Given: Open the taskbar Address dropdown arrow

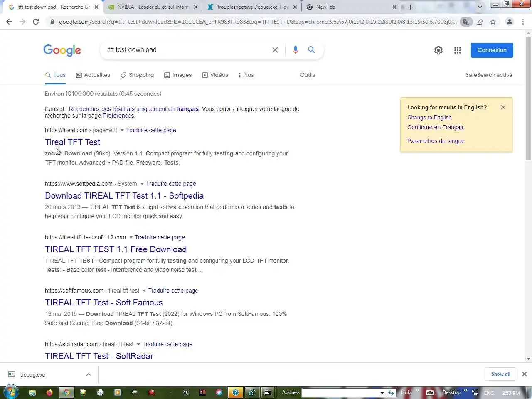Looking at the screenshot, I should click(x=382, y=393).
